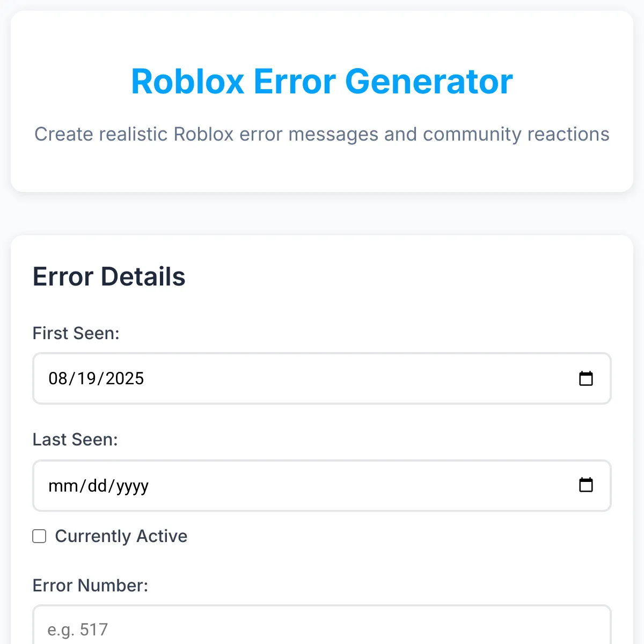Screen dimensions: 644x644
Task: Select month 08 in First Seen date
Action: (x=58, y=378)
